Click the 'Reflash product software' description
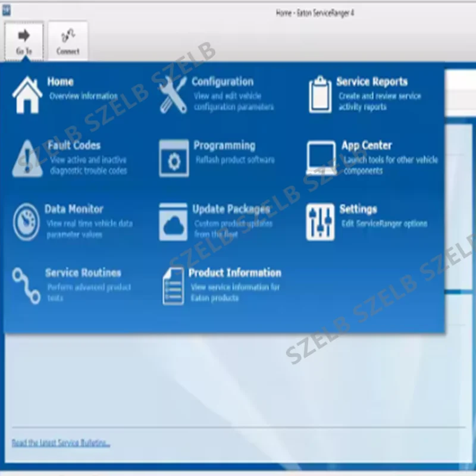Viewport: 476px width, 476px height. 235,160
